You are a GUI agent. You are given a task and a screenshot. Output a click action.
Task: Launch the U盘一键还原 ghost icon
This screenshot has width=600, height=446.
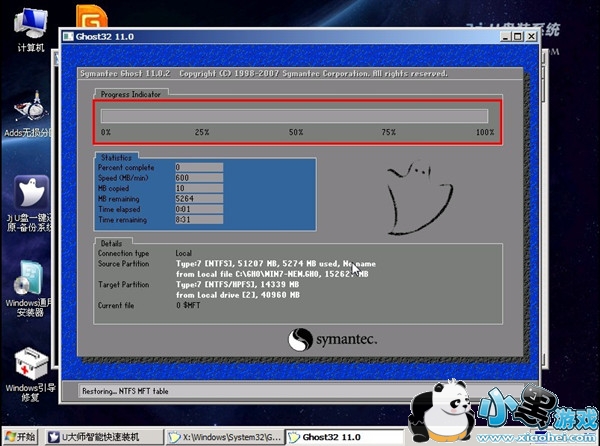pyautogui.click(x=30, y=203)
